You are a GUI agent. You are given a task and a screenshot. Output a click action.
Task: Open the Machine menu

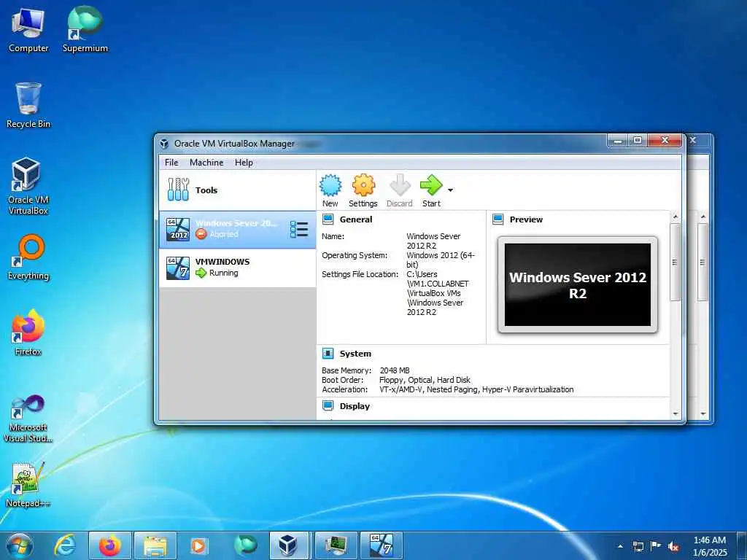[x=206, y=163]
